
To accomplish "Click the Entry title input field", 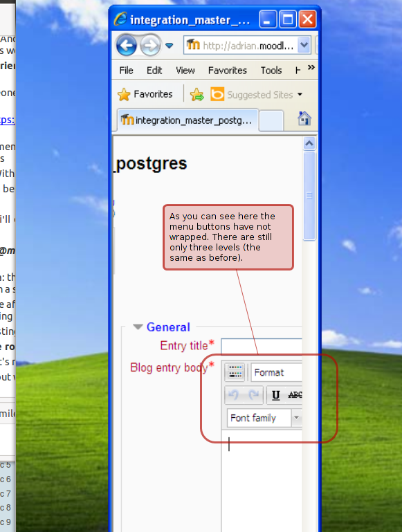I will click(262, 347).
